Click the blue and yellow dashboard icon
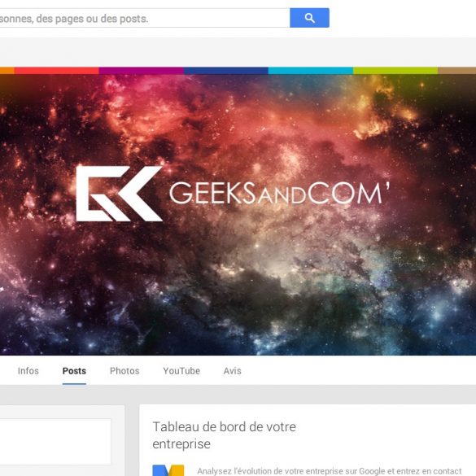 (x=168, y=470)
